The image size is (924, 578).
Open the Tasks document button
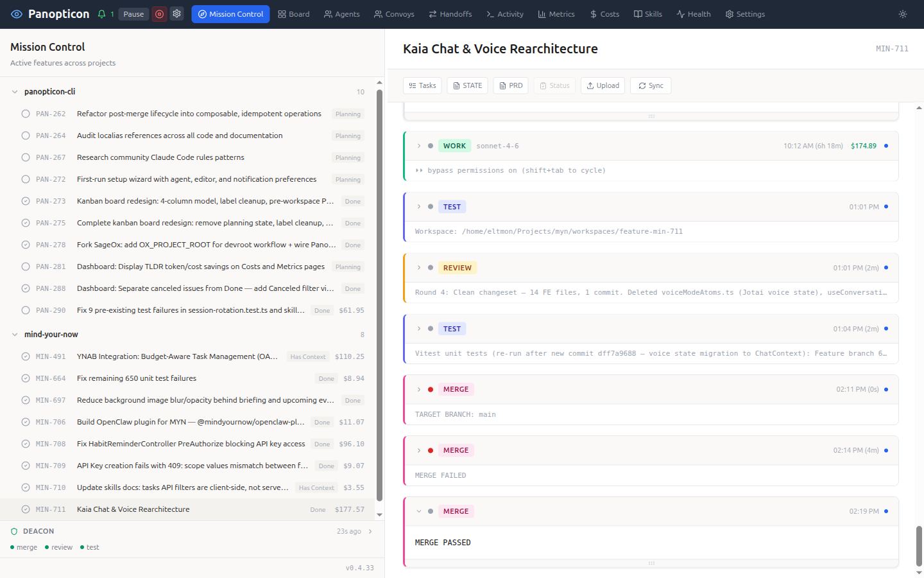[x=422, y=85]
